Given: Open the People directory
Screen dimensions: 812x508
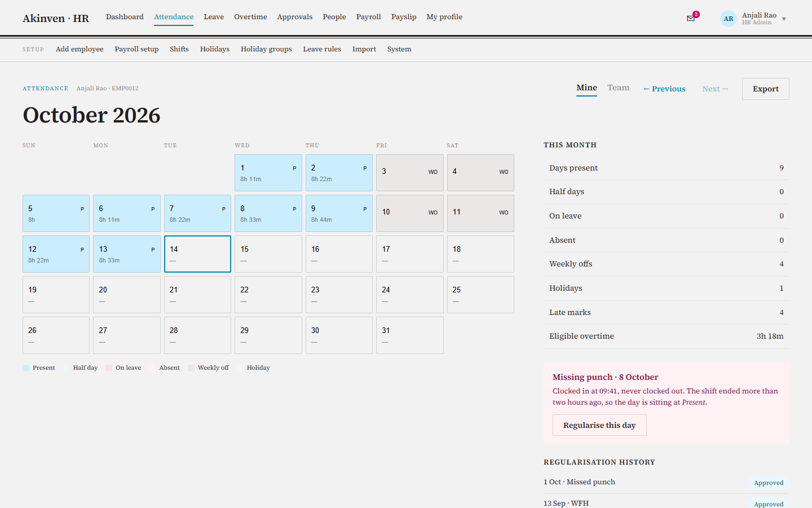Looking at the screenshot, I should [334, 17].
